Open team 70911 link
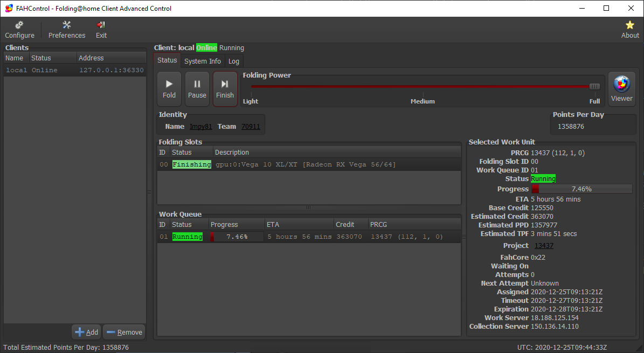Screen dimensions: 644x353 (x=251, y=127)
